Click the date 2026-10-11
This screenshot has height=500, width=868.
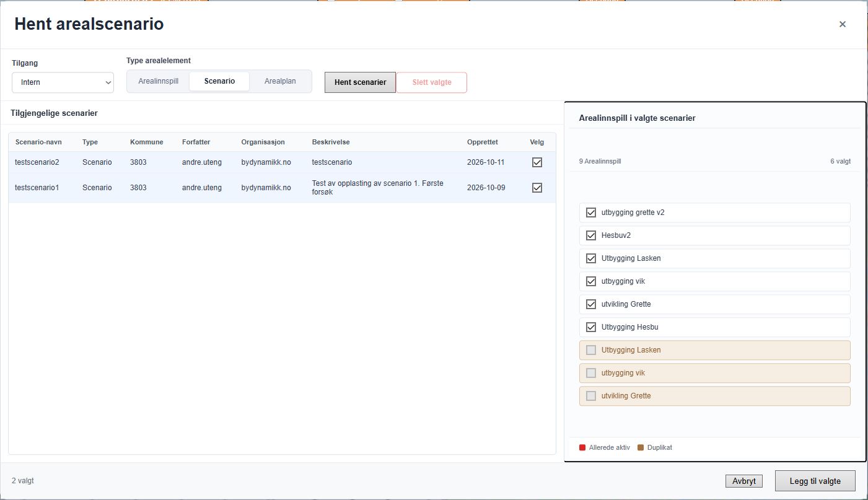(486, 162)
